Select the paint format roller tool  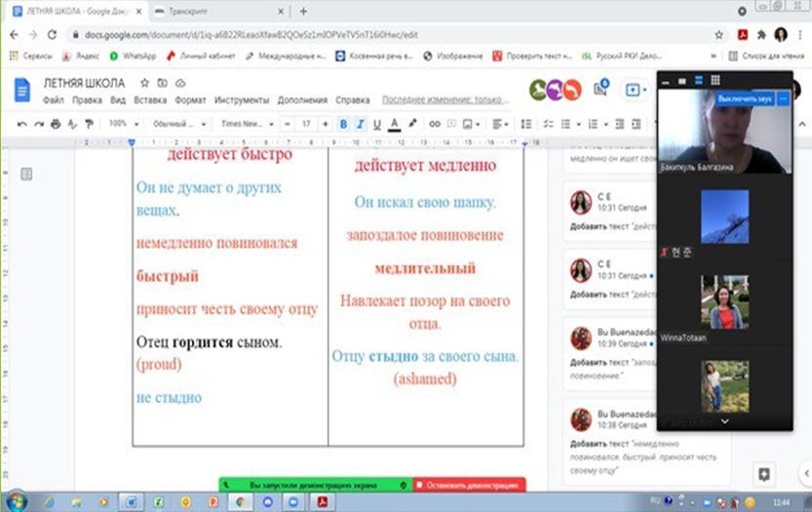89,124
